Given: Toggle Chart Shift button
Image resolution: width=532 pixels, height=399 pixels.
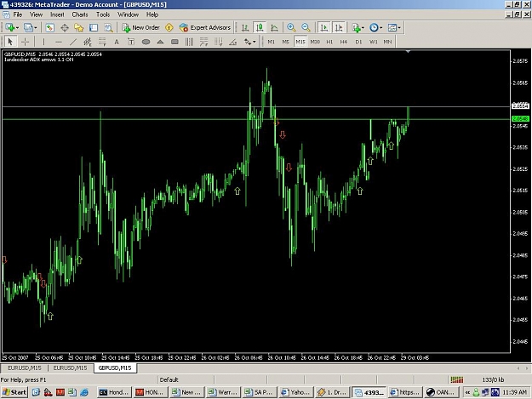Looking at the screenshot, I should [339, 27].
